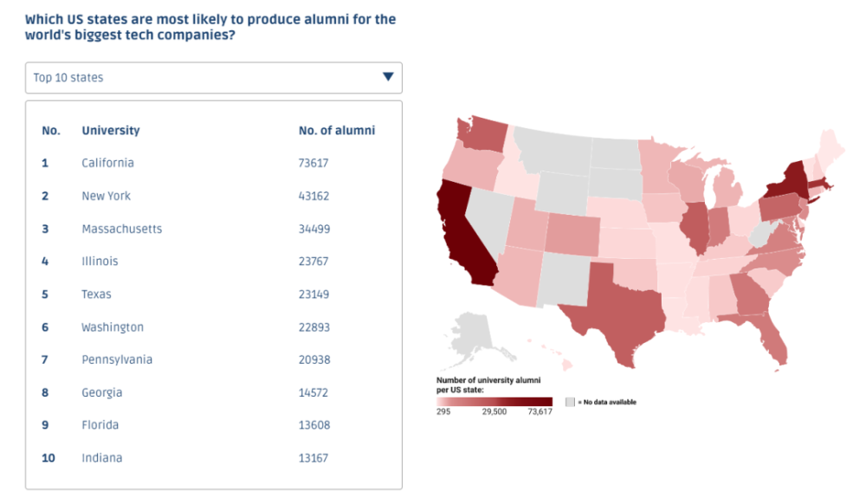Screen dimensions: 866x504
Task: Select Massachusetts in the ranking list
Action: tap(121, 229)
